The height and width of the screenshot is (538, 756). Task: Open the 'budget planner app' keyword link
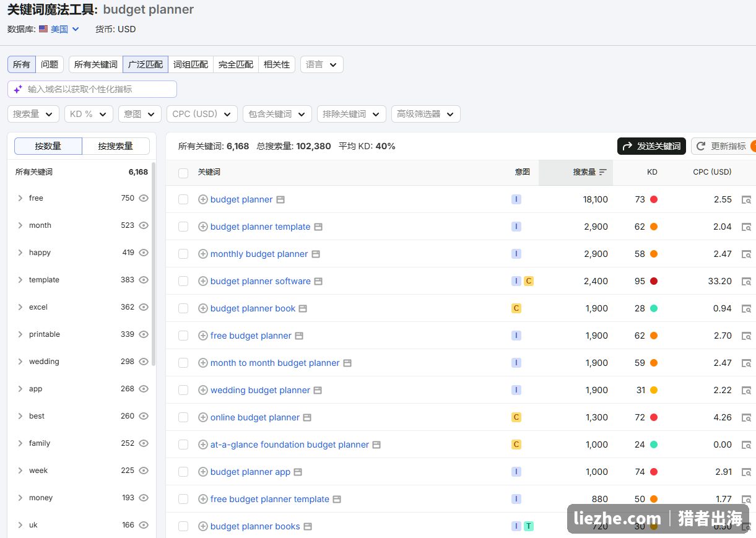250,472
